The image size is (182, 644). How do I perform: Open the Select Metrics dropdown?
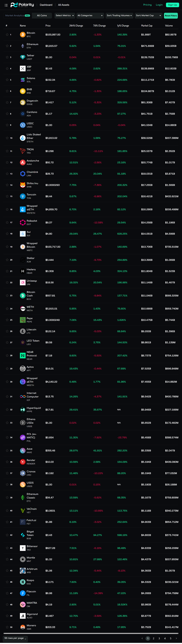[65, 15]
